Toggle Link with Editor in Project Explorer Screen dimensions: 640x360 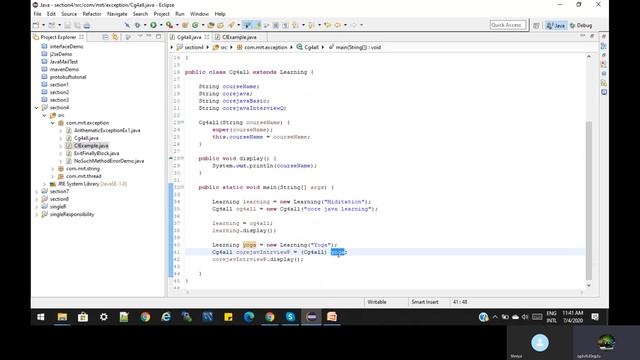[115, 37]
